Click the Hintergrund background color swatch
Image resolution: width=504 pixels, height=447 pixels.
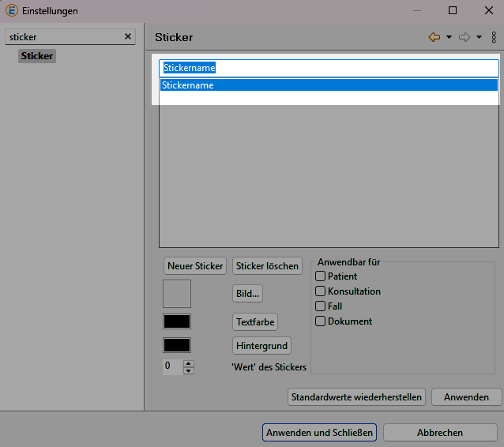177,345
